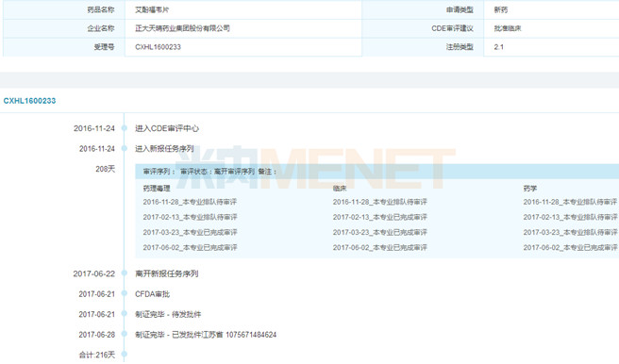
Task: Select the 进入新报任务序列 event text
Action: click(164, 149)
